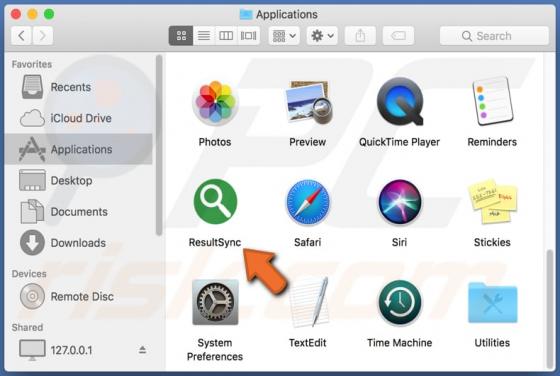Screen dimensions: 560x376
Task: Open Desktop in the sidebar
Action: click(x=79, y=181)
